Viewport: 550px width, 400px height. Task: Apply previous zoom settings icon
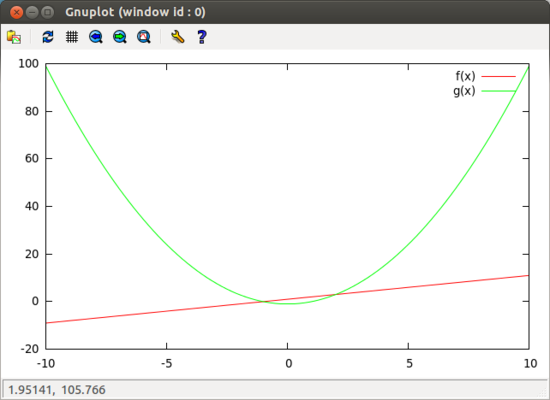click(x=95, y=37)
